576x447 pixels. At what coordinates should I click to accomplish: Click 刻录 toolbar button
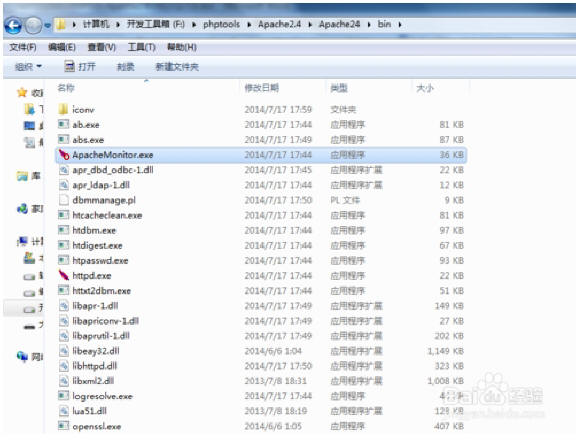126,67
